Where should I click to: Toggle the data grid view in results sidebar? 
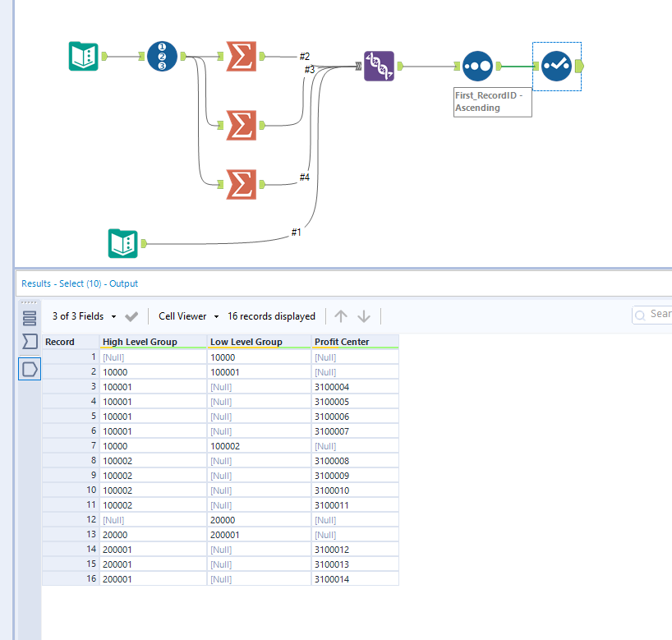click(x=28, y=316)
